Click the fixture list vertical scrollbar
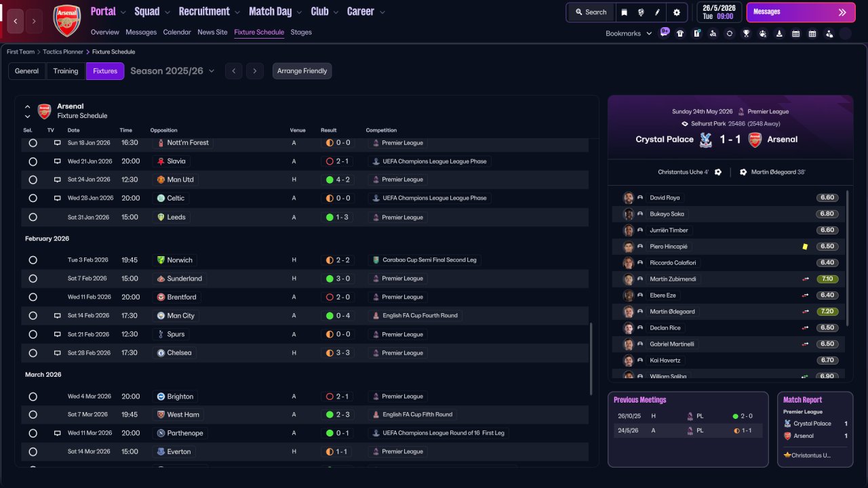Image resolution: width=868 pixels, height=488 pixels. coord(591,359)
